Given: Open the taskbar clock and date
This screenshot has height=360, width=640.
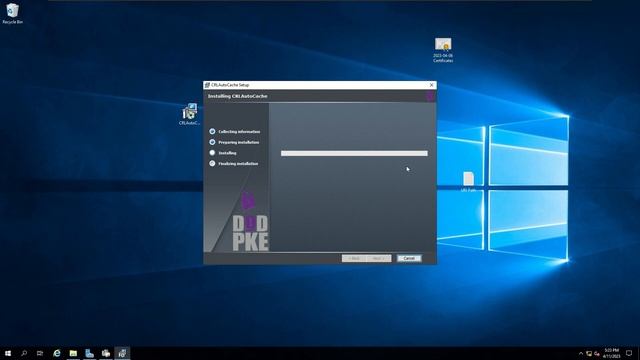Looking at the screenshot, I should pos(611,353).
